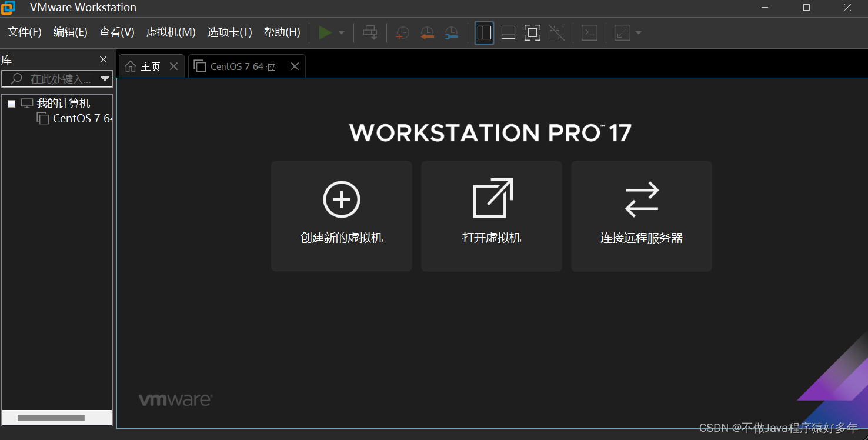The width and height of the screenshot is (868, 440).
Task: Click the green power on play button
Action: [x=325, y=32]
